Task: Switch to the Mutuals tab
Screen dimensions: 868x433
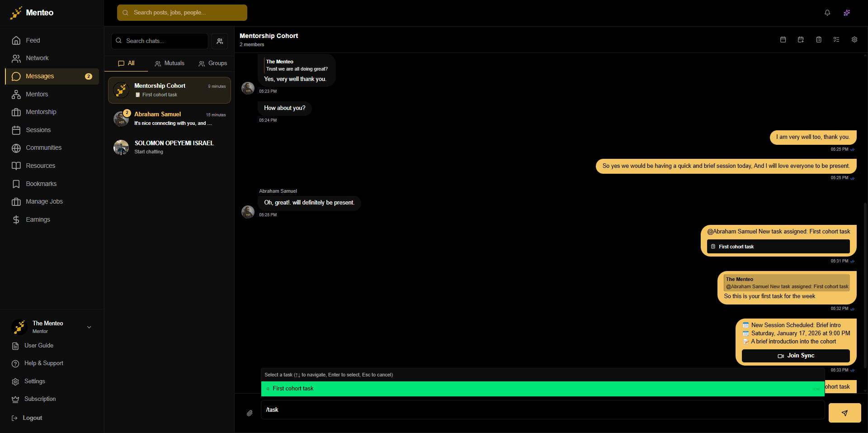Action: click(x=170, y=63)
